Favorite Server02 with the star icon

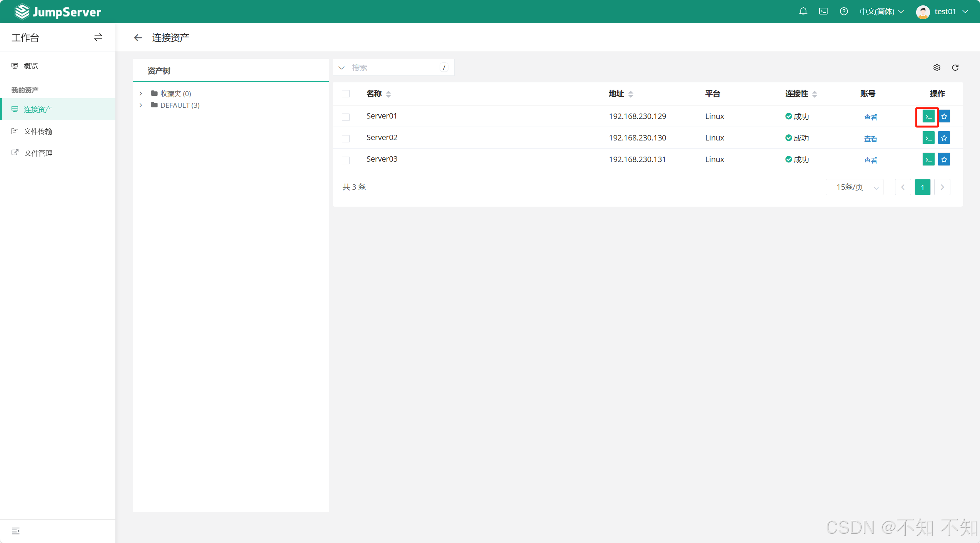[944, 138]
